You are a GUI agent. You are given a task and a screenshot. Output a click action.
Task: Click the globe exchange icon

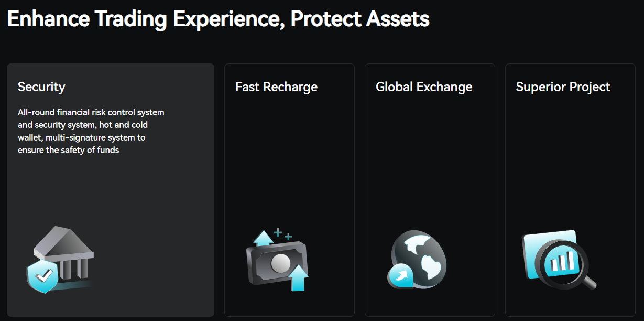pyautogui.click(x=417, y=260)
